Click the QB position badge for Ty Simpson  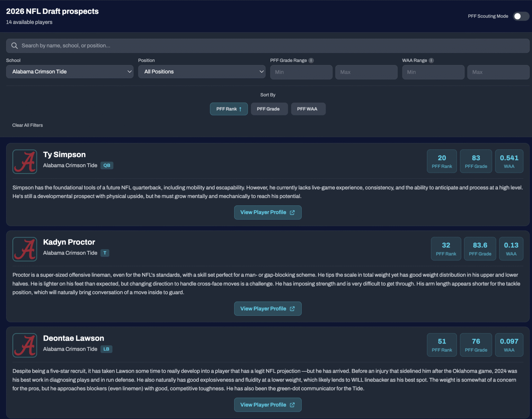coord(107,166)
